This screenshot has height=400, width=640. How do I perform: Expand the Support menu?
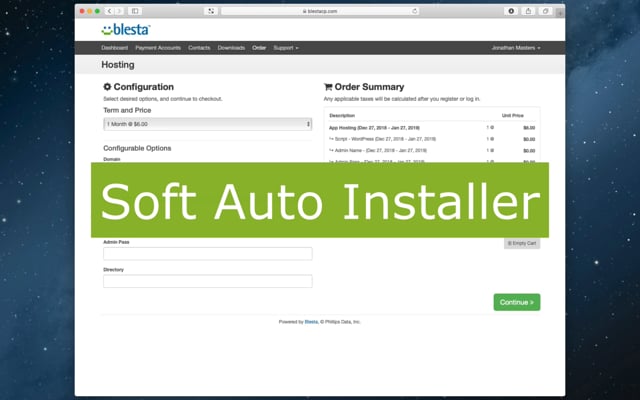pyautogui.click(x=286, y=48)
